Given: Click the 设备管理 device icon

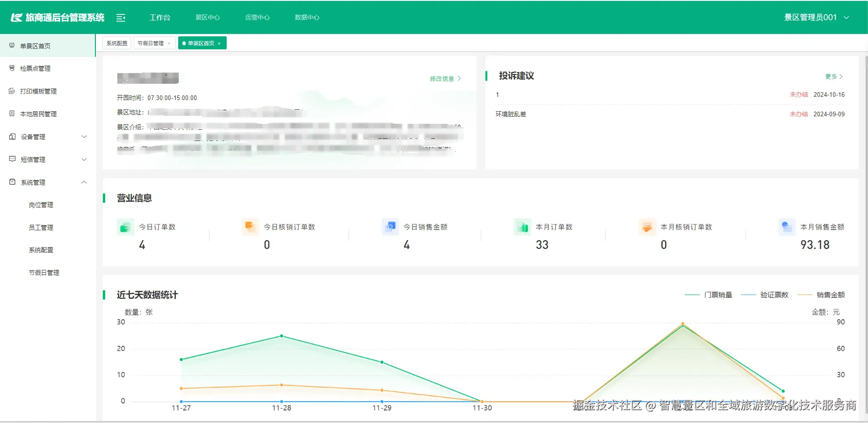Looking at the screenshot, I should (x=12, y=136).
